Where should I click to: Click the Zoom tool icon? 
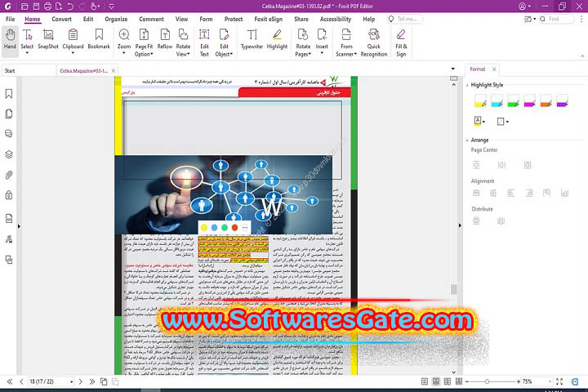point(124,35)
